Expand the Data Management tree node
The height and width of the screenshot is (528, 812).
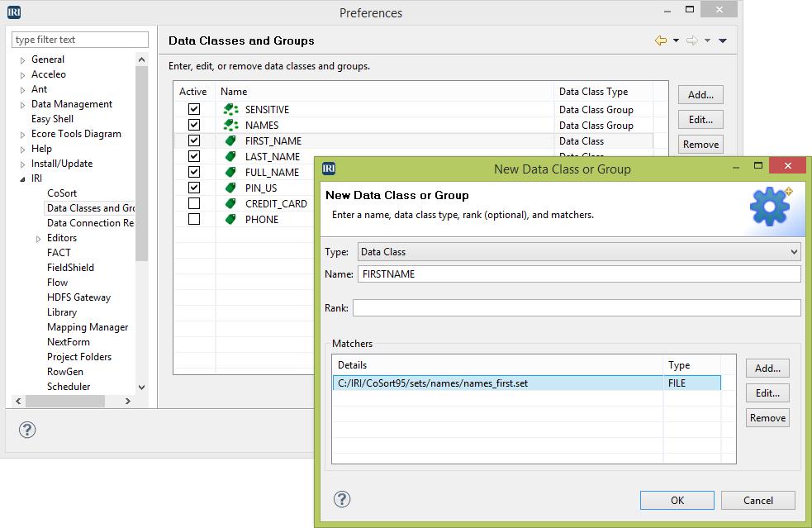tap(23, 105)
